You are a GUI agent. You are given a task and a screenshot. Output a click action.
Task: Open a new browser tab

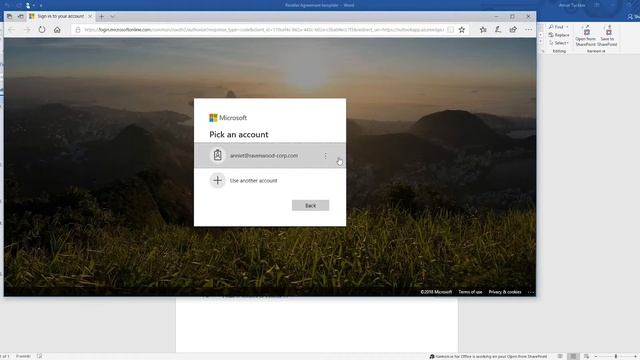(101, 16)
